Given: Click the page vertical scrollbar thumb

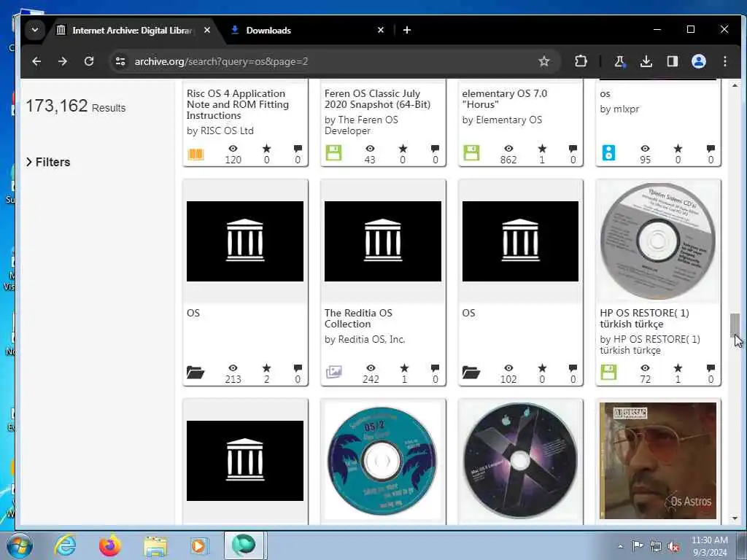Looking at the screenshot, I should point(735,326).
